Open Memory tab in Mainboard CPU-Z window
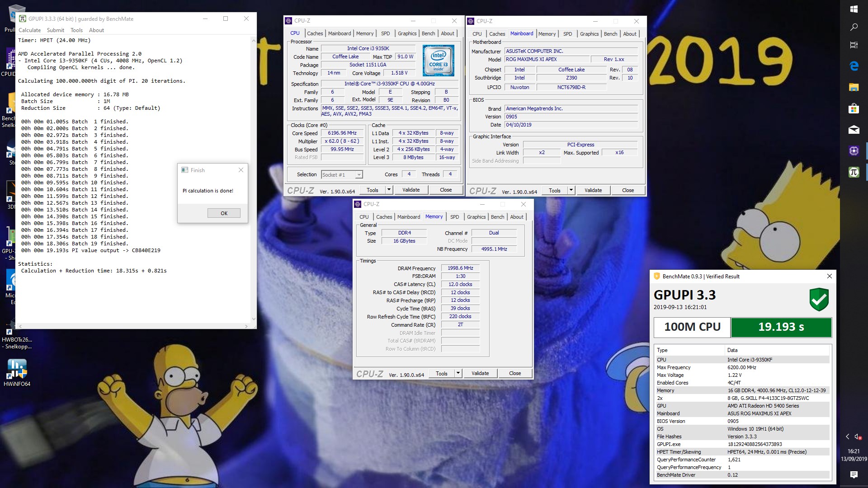868x488 pixels. (x=547, y=34)
